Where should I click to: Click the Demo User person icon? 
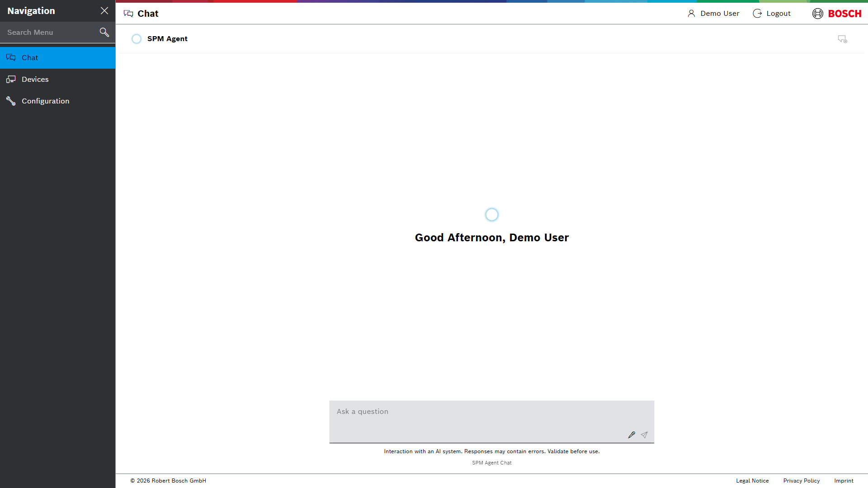[691, 14]
